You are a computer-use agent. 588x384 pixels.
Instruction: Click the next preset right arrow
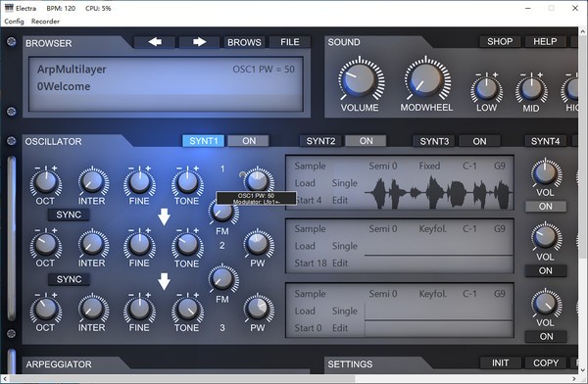pyautogui.click(x=199, y=42)
